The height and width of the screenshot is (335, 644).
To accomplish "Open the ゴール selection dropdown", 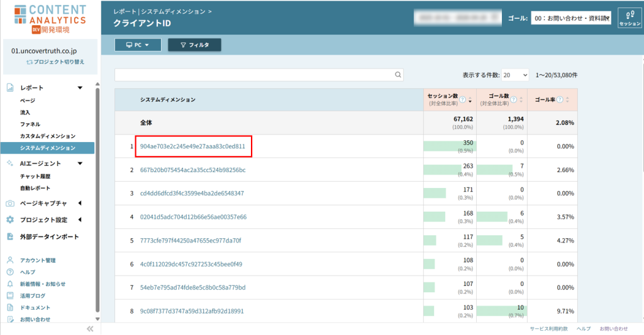I will pyautogui.click(x=570, y=19).
